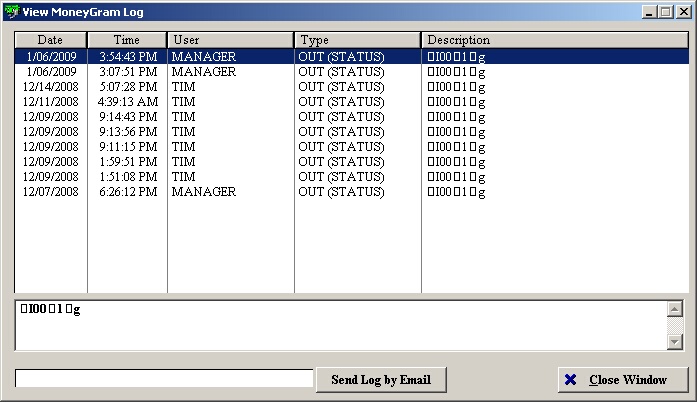This screenshot has width=697, height=402.
Task: Click TIM in the 4:39:13 AM row
Action: (x=184, y=102)
